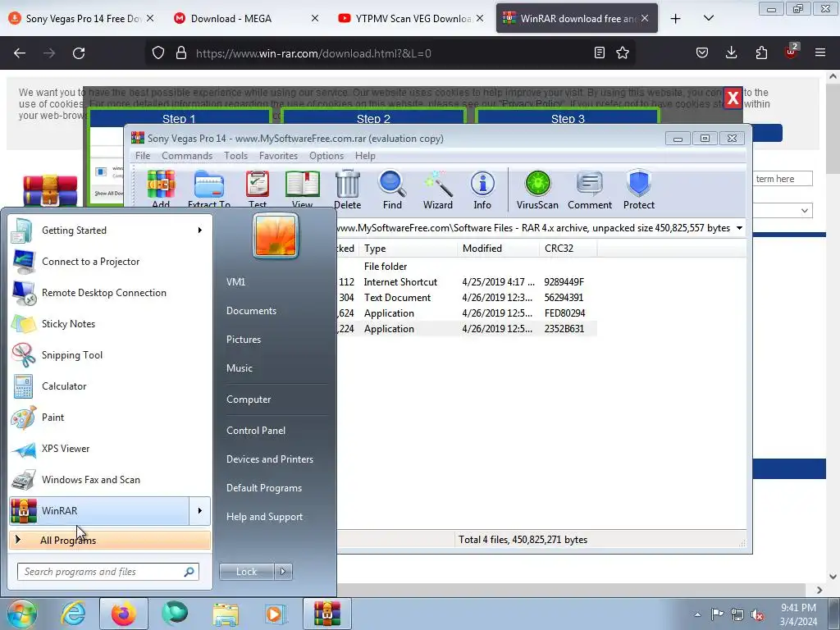Open Windows Fax and Scan
Viewport: 840px width, 630px height.
tap(110, 480)
